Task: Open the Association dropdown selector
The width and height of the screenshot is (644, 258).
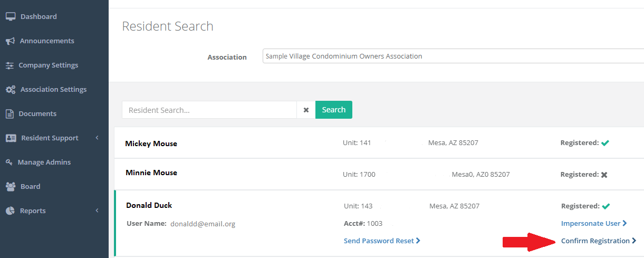Action: (x=453, y=56)
